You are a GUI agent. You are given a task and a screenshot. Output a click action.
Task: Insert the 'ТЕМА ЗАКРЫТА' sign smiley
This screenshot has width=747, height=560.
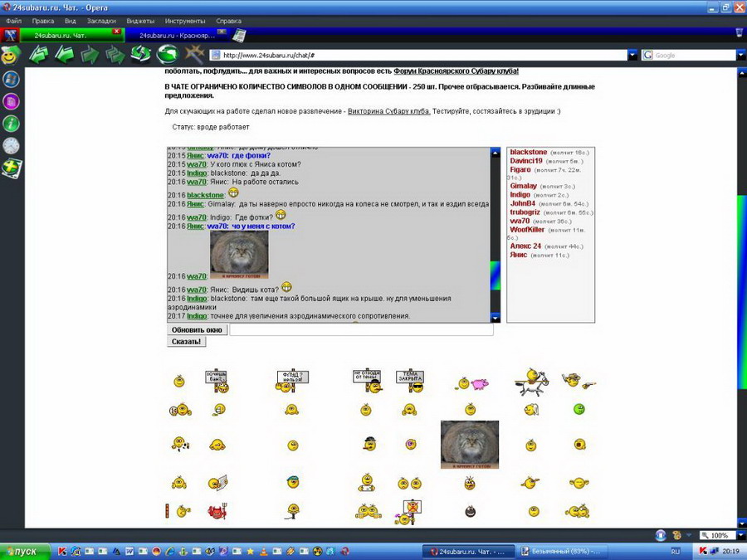tap(410, 381)
